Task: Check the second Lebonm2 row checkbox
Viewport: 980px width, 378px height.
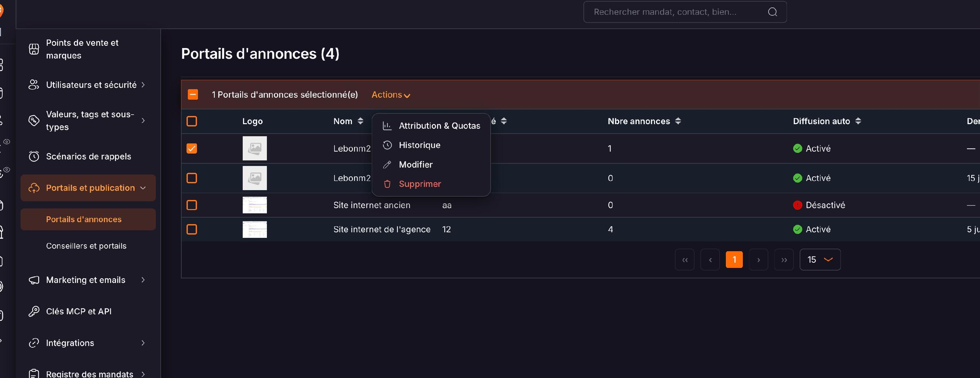Action: [192, 178]
